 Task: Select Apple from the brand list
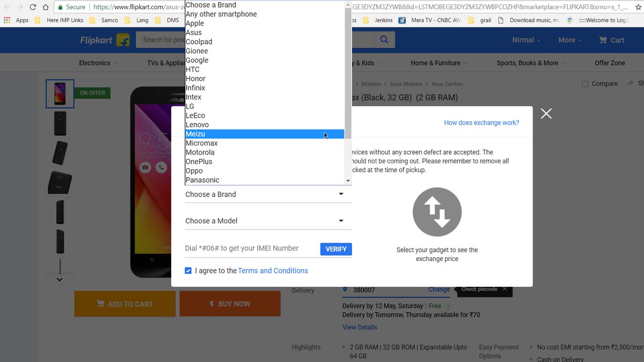coord(265,23)
